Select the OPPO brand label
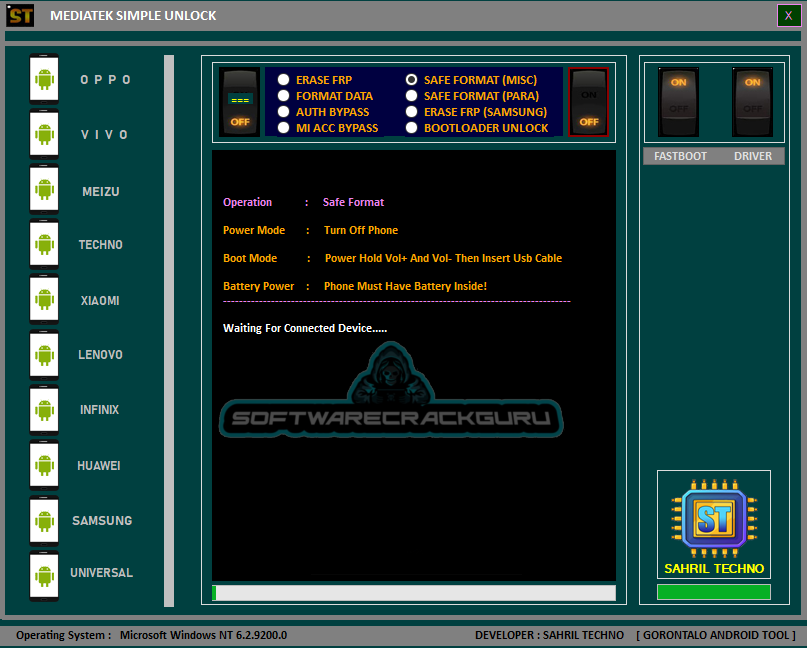 (x=106, y=80)
